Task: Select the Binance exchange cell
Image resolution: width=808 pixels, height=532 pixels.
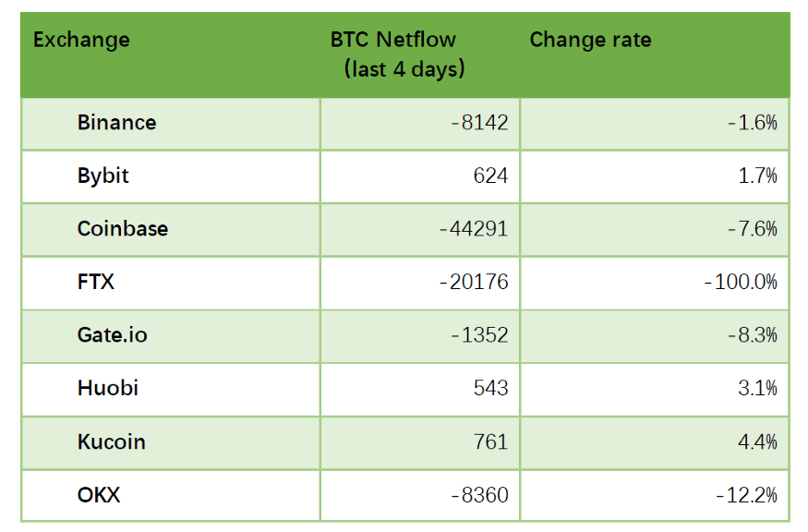Action: (116, 123)
